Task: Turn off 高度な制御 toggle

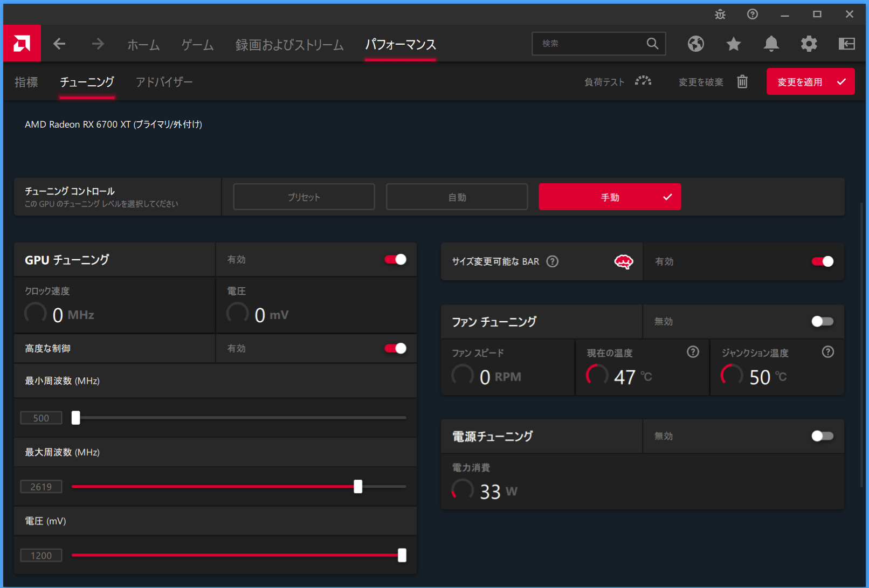Action: [396, 348]
